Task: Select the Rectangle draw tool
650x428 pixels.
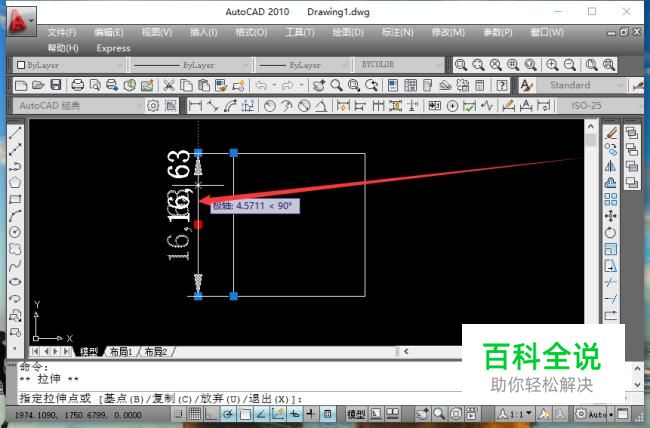Action: [15, 199]
